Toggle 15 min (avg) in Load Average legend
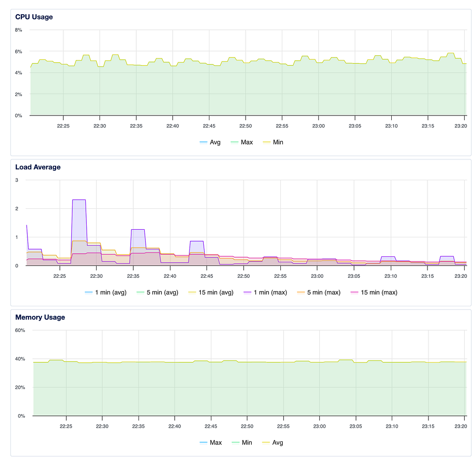Screen dimensions: 476x459 coord(211,292)
